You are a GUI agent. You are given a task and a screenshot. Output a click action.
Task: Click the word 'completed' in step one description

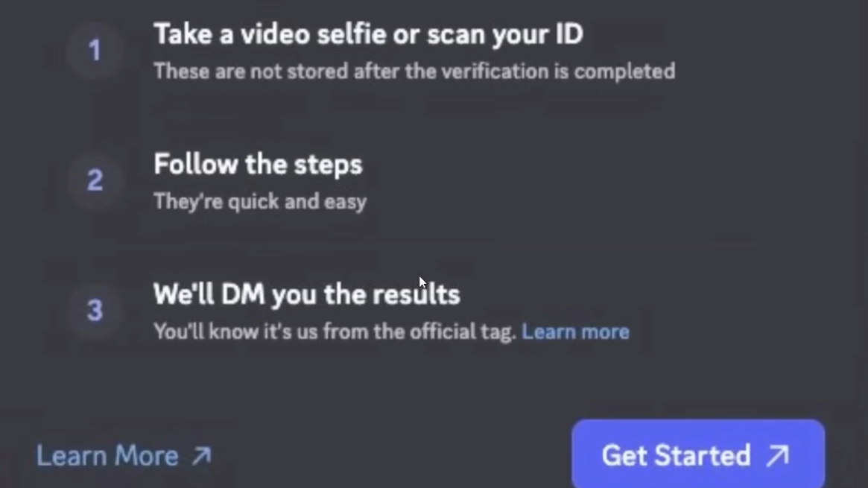click(x=624, y=72)
